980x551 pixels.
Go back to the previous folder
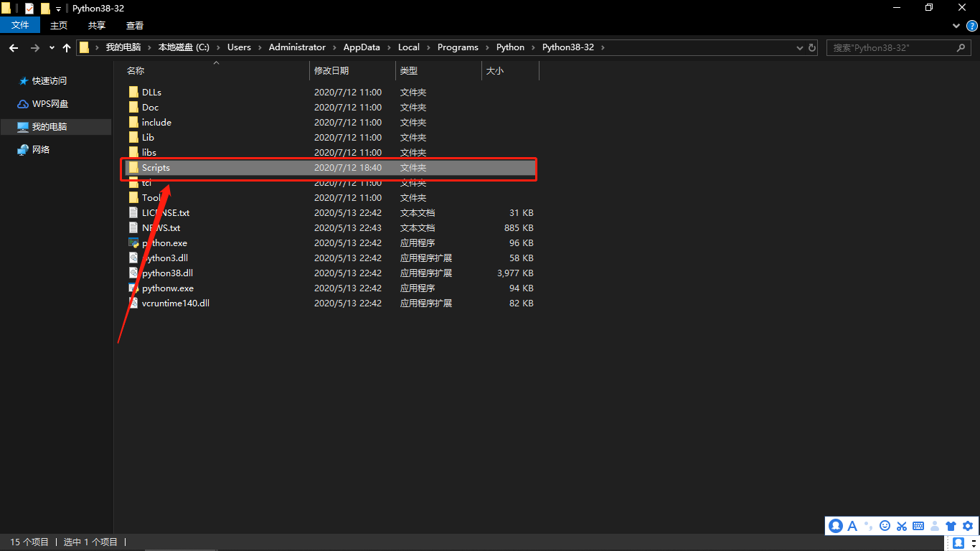pyautogui.click(x=14, y=47)
